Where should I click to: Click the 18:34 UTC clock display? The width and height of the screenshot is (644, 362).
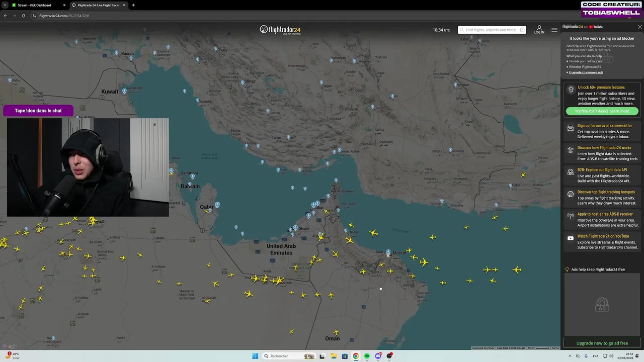tap(441, 30)
